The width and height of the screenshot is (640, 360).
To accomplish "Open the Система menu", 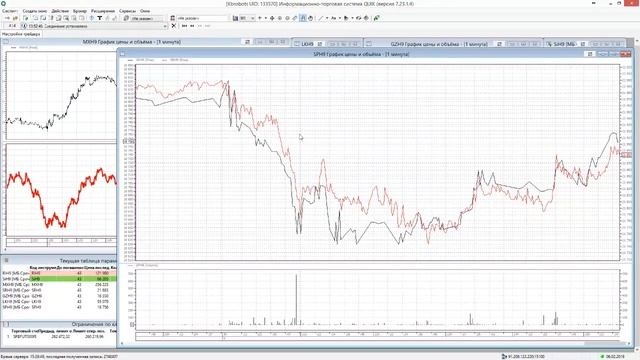I will [9, 11].
